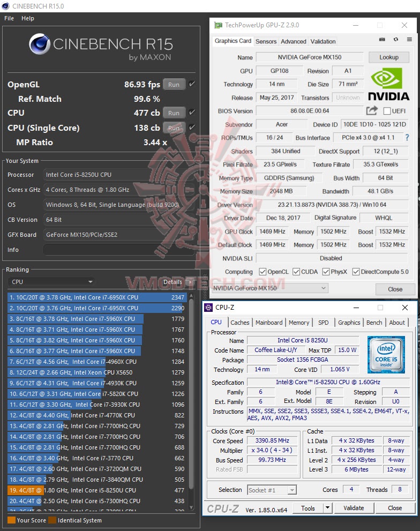Open the NVIDIA GeForce MX150 GPU selector dropdown
Image resolution: width=420 pixels, height=531 pixels.
269,288
